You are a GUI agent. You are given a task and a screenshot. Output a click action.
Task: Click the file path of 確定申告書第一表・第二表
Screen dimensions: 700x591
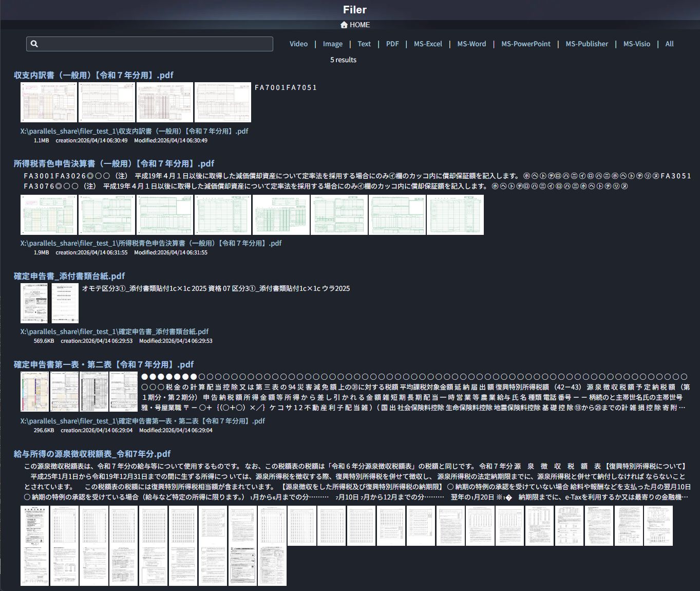tap(142, 421)
